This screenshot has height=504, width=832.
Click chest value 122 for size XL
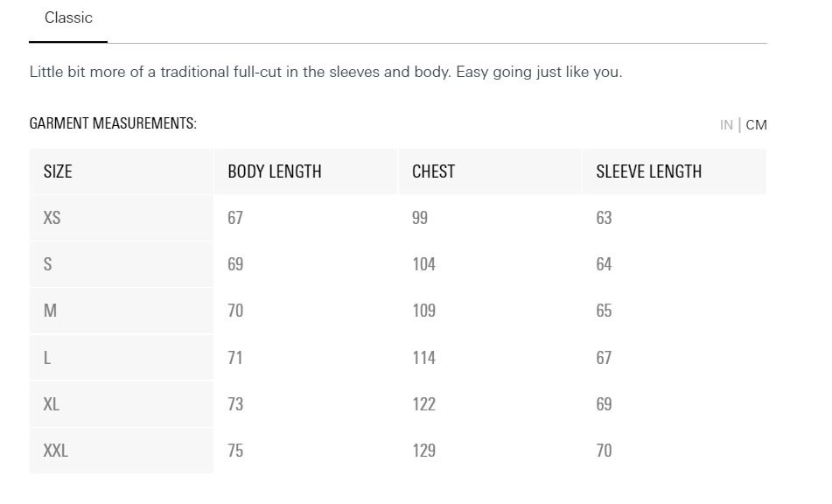424,404
